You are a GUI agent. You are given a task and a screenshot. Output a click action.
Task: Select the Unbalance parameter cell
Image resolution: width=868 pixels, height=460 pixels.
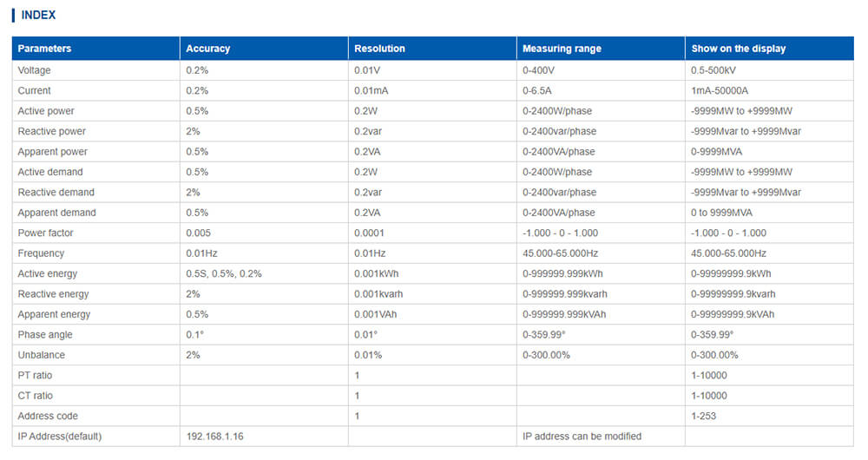coord(41,355)
